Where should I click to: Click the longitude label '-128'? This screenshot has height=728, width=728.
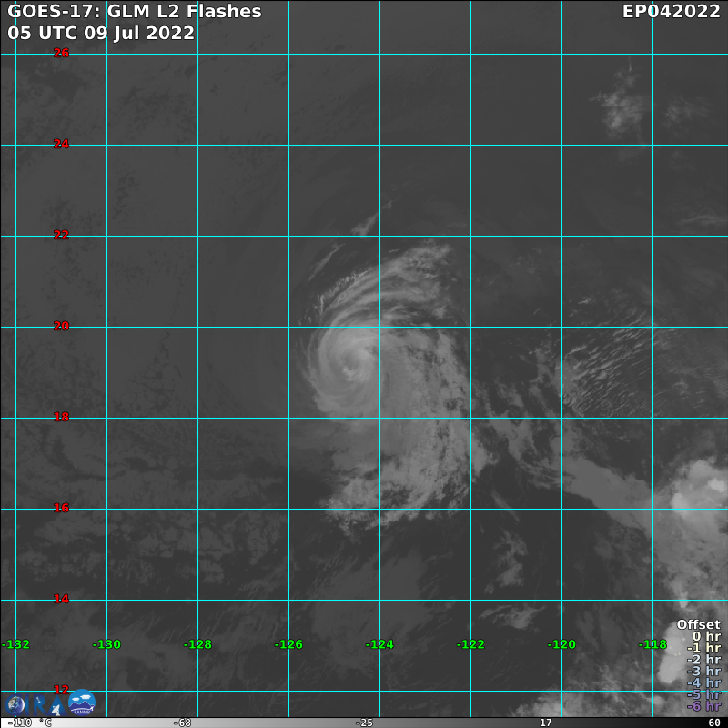(x=197, y=644)
